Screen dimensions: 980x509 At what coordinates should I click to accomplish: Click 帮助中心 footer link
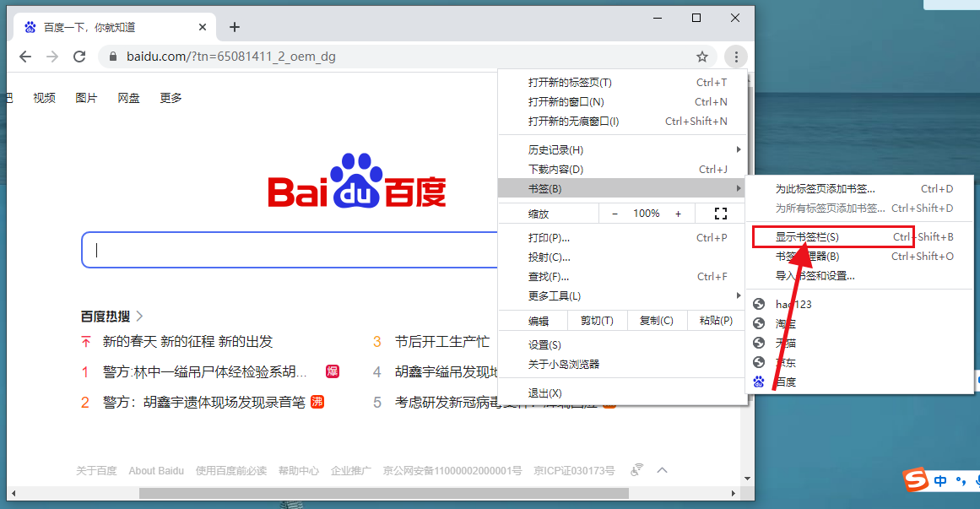[299, 471]
